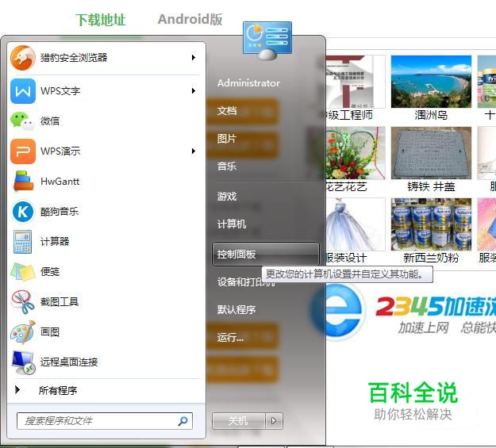The image size is (496, 448).
Task: Open Administrator user folder
Action: tap(248, 83)
